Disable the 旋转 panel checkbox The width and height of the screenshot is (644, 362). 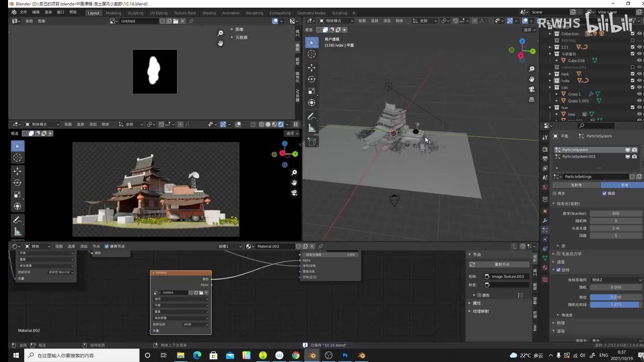point(558,270)
